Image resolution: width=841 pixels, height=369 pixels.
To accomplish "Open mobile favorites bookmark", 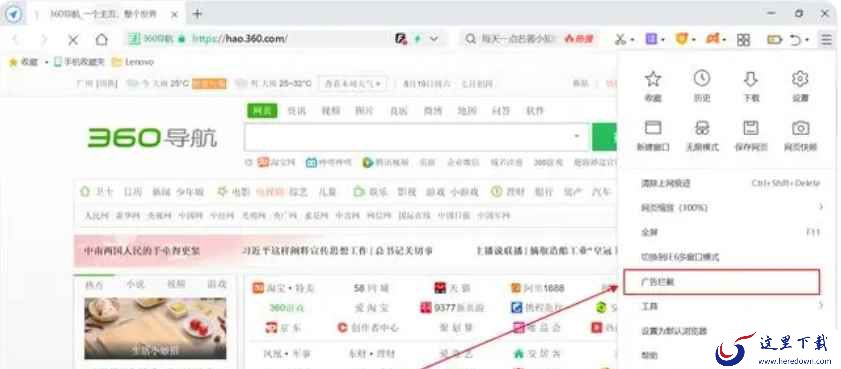I will click(79, 62).
